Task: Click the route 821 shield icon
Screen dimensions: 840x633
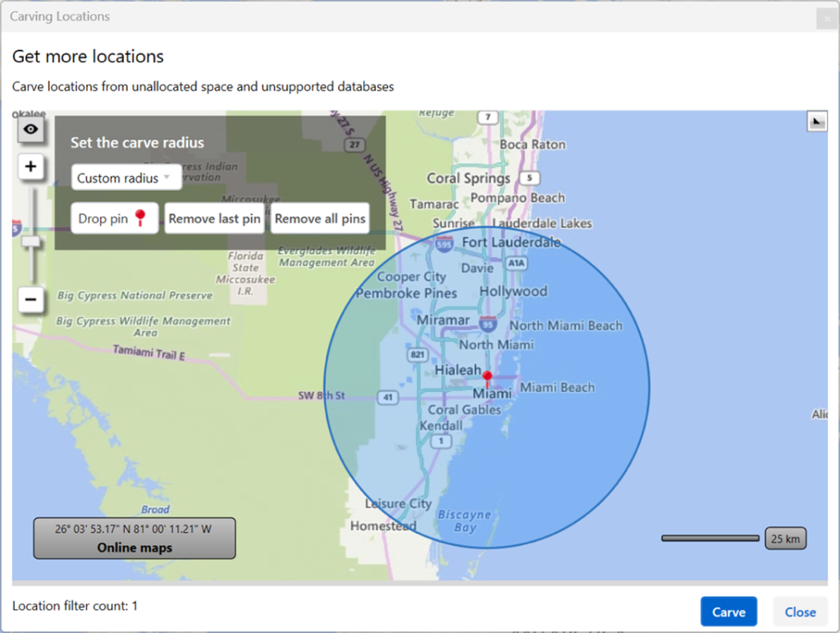Action: click(418, 354)
